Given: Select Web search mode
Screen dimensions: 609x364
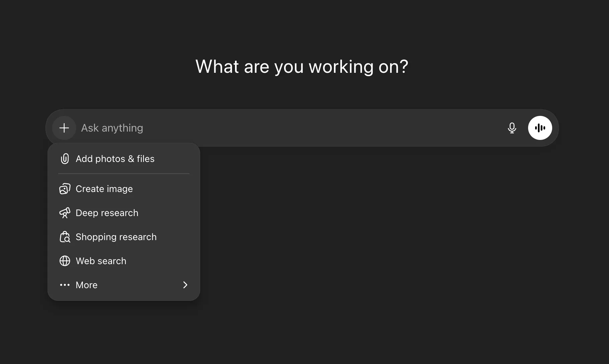Looking at the screenshot, I should (x=101, y=261).
